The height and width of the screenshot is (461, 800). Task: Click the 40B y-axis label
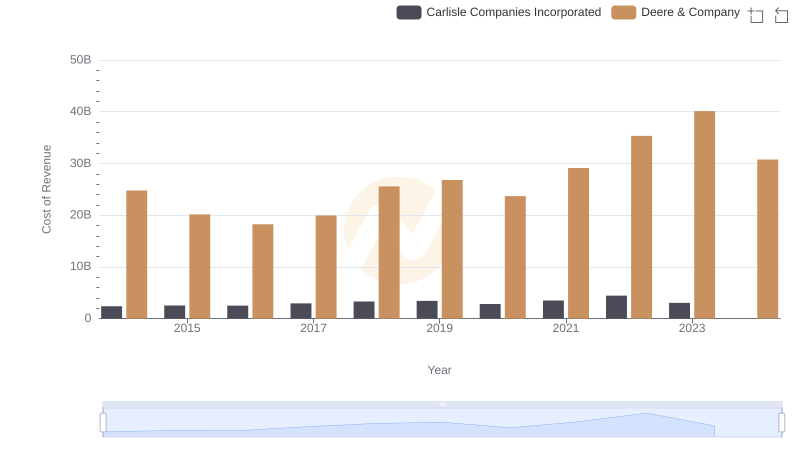(81, 111)
